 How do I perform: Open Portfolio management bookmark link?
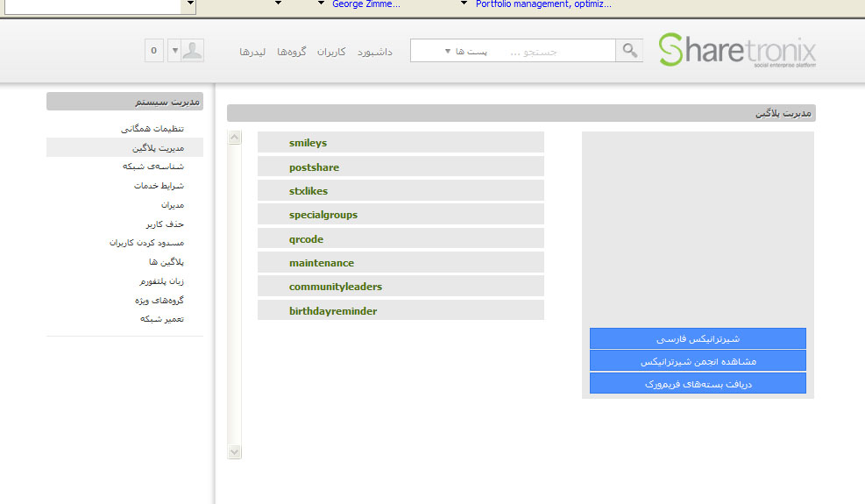(543, 4)
